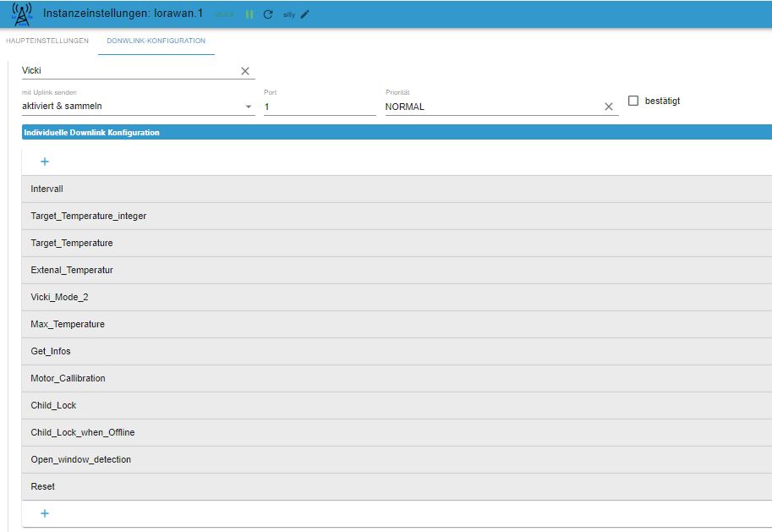Viewport: 772px width, 532px height.
Task: Add a downlink entry with bottom plus icon
Action: point(45,513)
